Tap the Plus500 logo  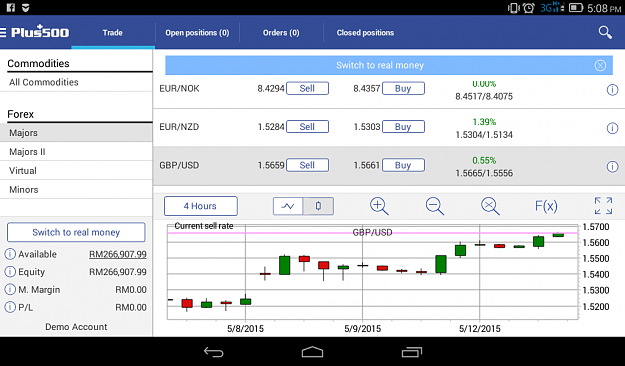pos(40,32)
